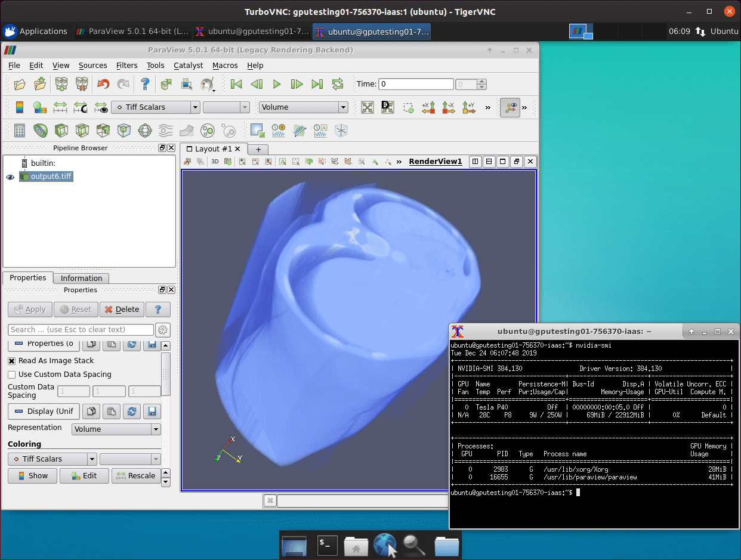Click the Clip filter icon
Image resolution: width=741 pixels, height=560 pixels.
coord(61,130)
